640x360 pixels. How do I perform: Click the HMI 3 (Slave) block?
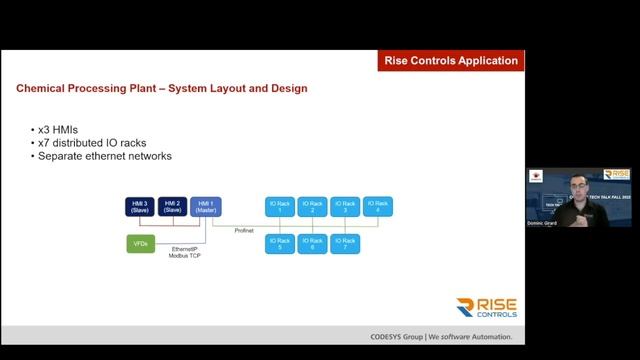[x=140, y=207]
